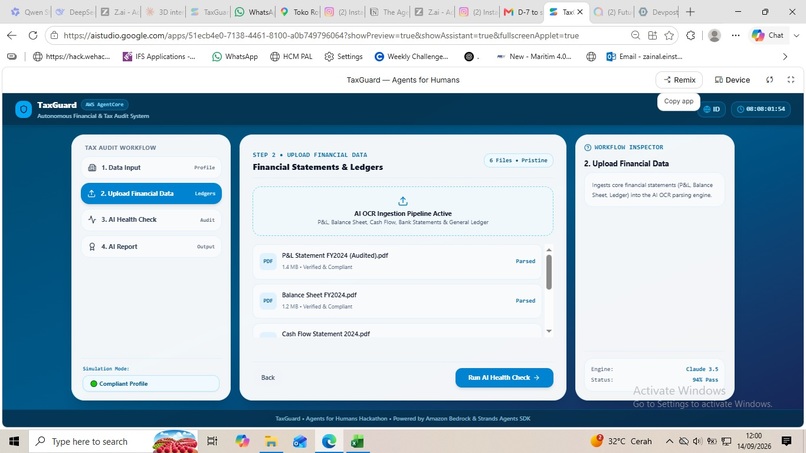Open the browser extensions icon
Image resolution: width=806 pixels, height=453 pixels.
691,35
